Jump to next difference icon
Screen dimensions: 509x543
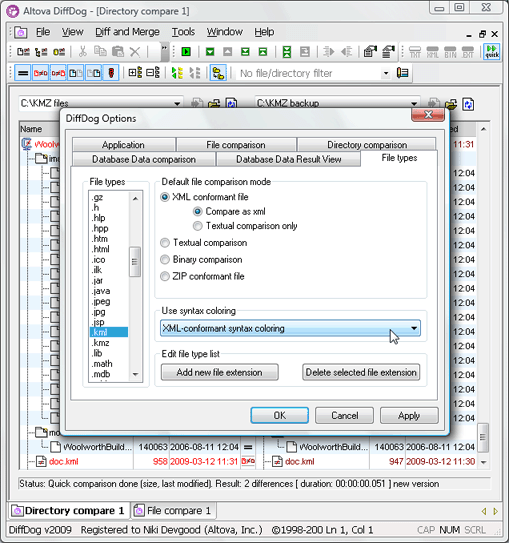click(210, 52)
